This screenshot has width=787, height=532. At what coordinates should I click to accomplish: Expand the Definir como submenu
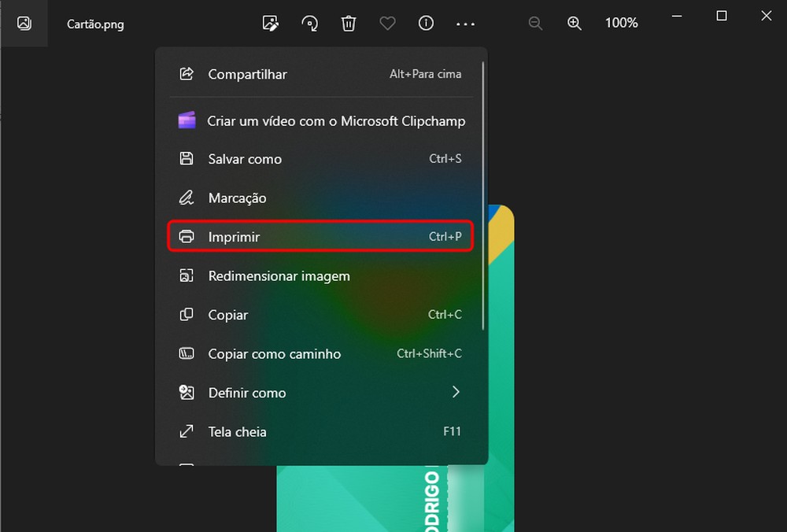pyautogui.click(x=248, y=393)
